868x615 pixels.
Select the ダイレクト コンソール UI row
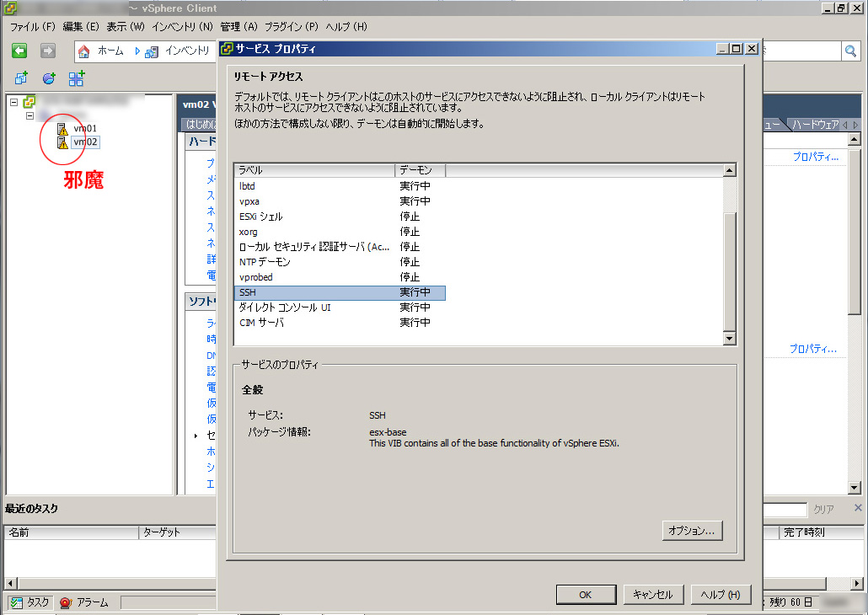coord(340,307)
